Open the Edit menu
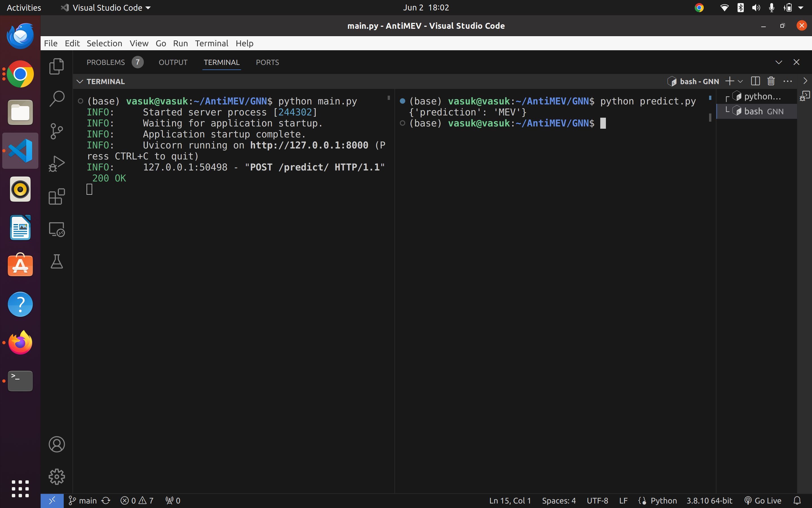 (x=72, y=43)
